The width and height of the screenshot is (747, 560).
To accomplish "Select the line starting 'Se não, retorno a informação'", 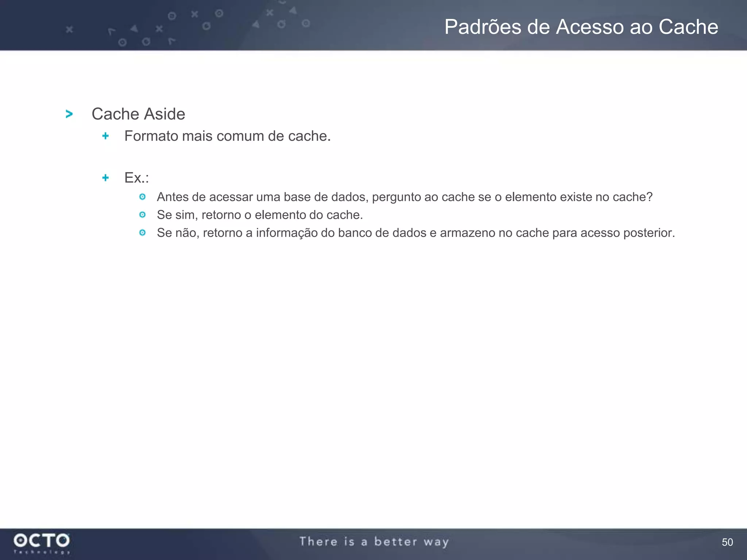I will click(x=416, y=233).
